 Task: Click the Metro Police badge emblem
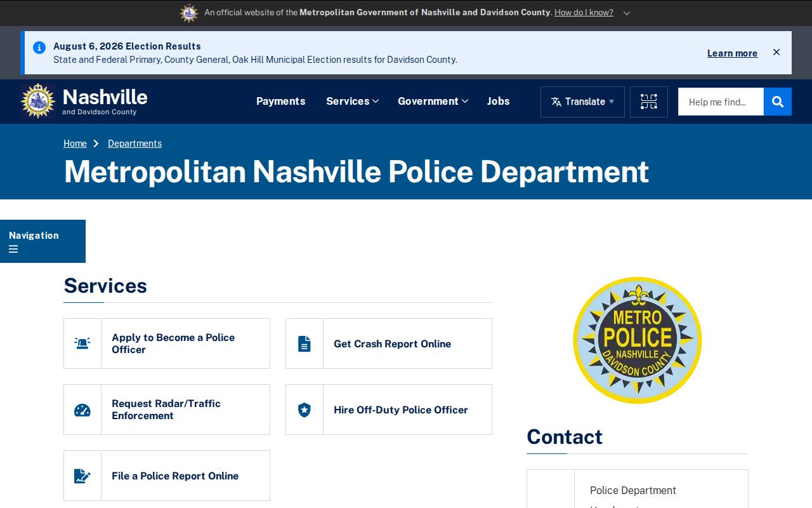click(x=638, y=340)
